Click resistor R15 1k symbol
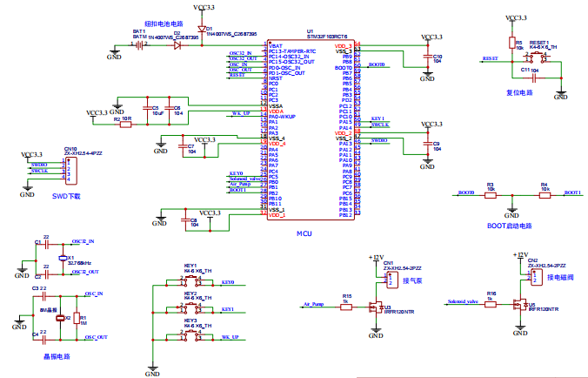The width and height of the screenshot is (588, 378). [x=345, y=307]
